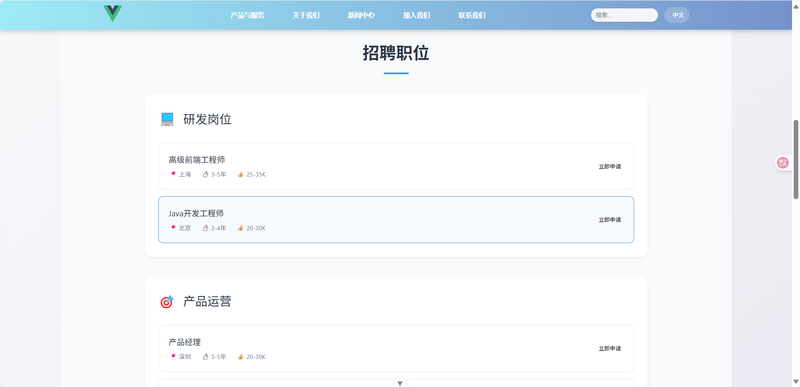The width and height of the screenshot is (800, 387).
Task: Click the stopwatch icon next to 2-4年
Action: coord(206,228)
